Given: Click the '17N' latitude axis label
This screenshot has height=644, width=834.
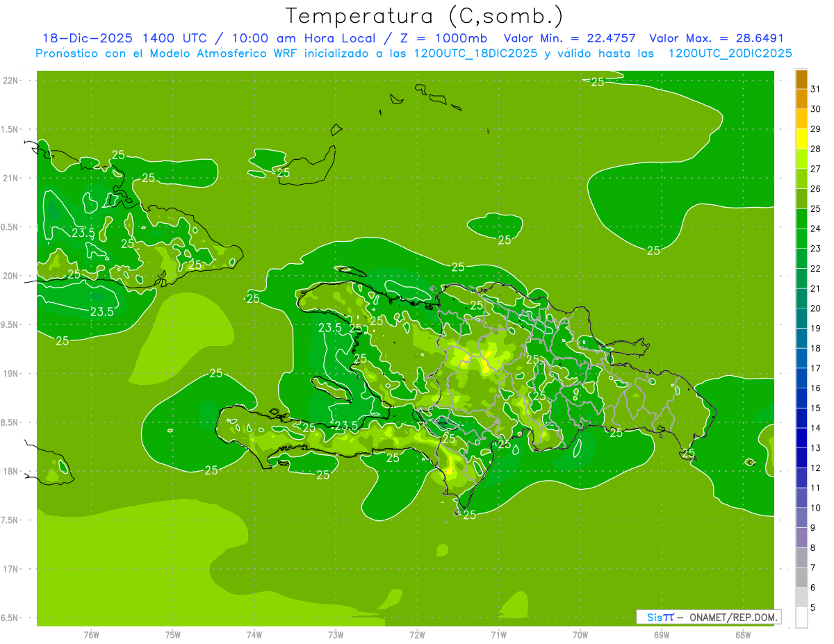Looking at the screenshot, I should click(10, 569).
